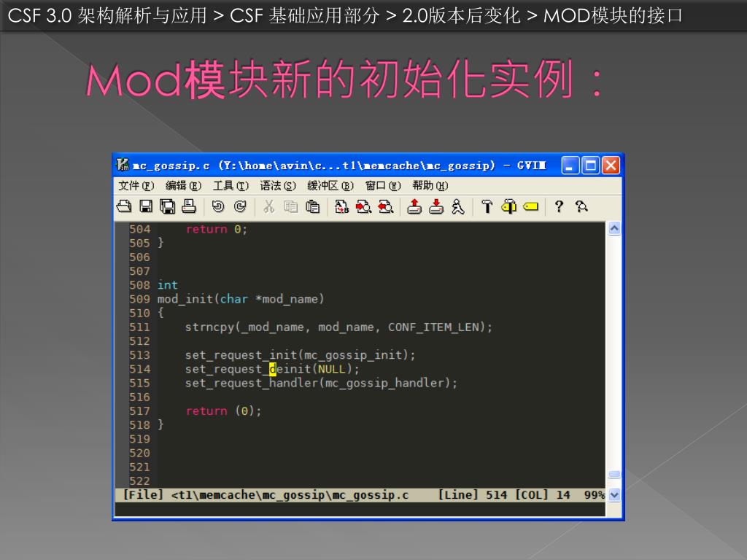
Task: Click the '[COL] 14' status entry
Action: (x=543, y=495)
